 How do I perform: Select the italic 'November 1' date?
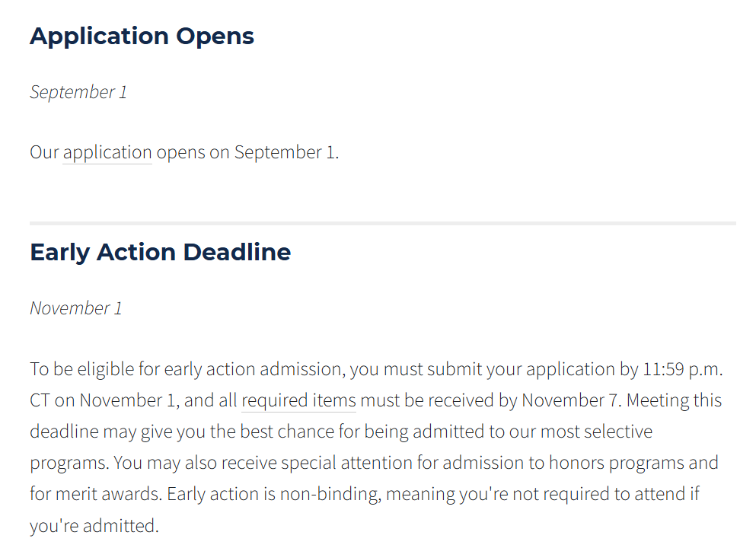point(75,308)
